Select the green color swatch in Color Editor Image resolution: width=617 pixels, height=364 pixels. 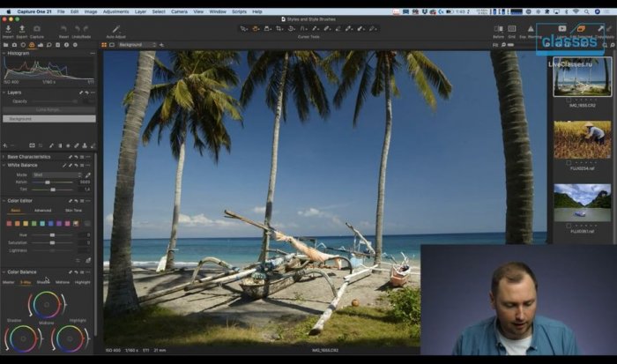pyautogui.click(x=34, y=224)
